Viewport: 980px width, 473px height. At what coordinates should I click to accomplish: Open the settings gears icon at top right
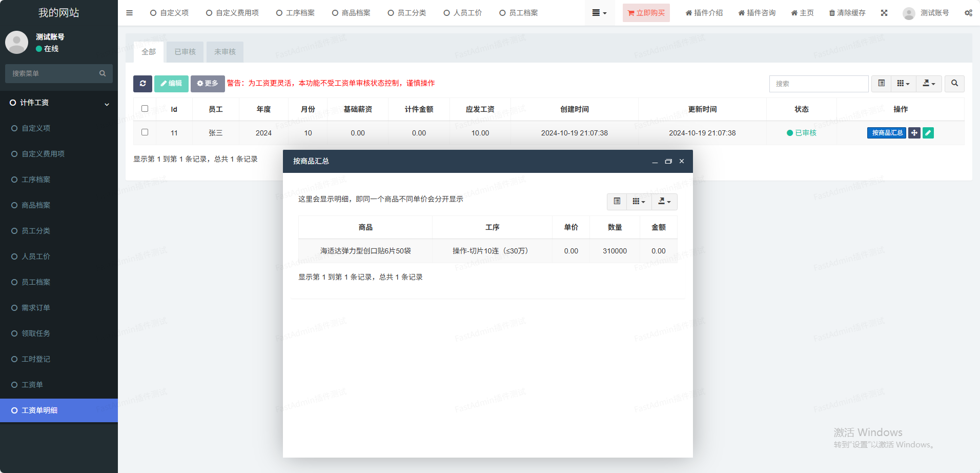(x=968, y=13)
